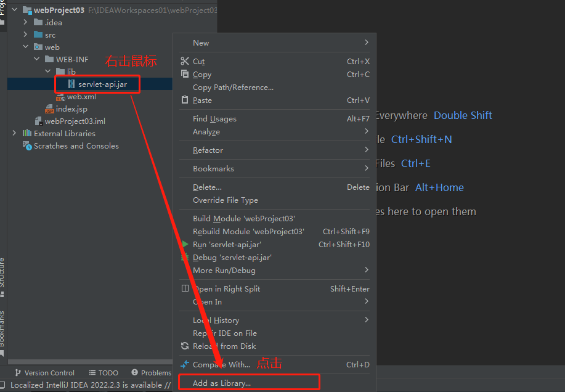
Task: Click the webProject03.iml file icon
Action: click(x=39, y=121)
